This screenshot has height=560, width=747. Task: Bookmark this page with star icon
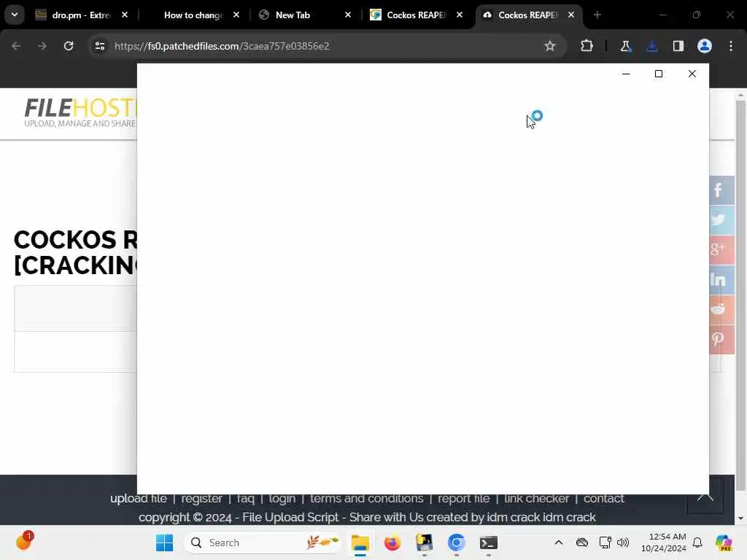[550, 46]
